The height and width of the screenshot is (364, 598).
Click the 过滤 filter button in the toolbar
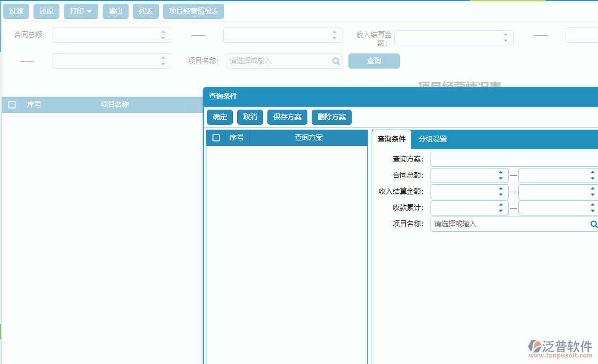[16, 11]
